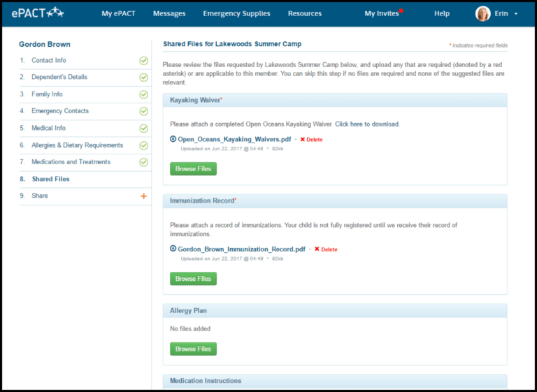The height and width of the screenshot is (392, 537).
Task: Click download icon beside Gordon_Brown_Immunization_Record.pdf
Action: [173, 249]
